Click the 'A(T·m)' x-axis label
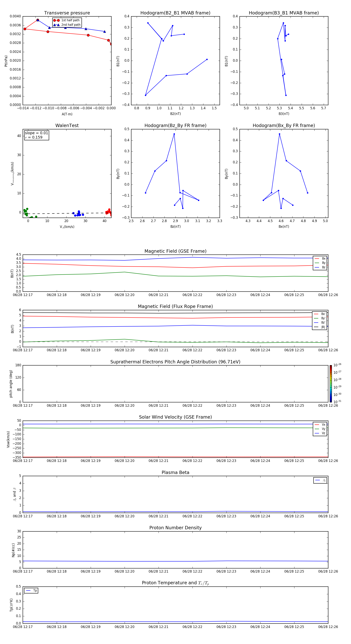This screenshot has height=644, width=351. click(67, 114)
